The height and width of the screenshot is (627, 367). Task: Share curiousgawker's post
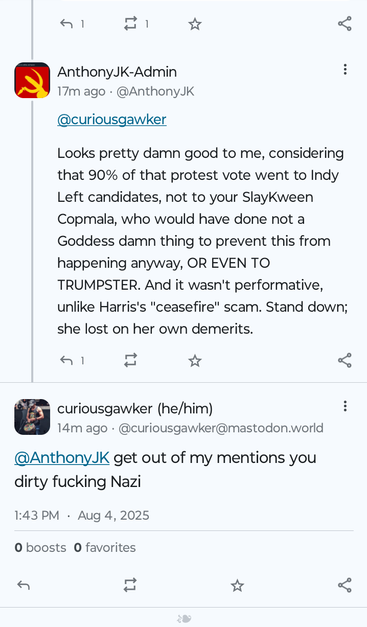[345, 586]
